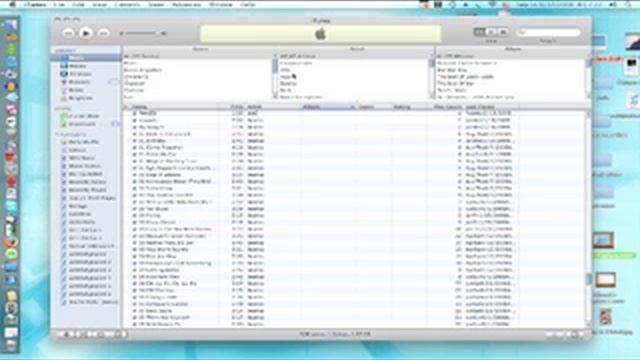Switch to Cover Flow view button
Image resolution: width=640 pixels, height=360 pixels.
point(503,32)
